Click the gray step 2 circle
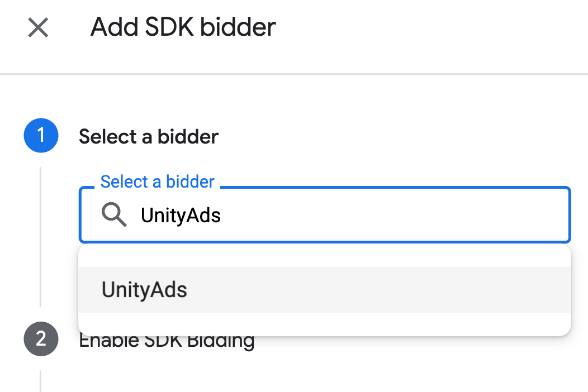Screen dimensions: 588x392 click(41, 339)
